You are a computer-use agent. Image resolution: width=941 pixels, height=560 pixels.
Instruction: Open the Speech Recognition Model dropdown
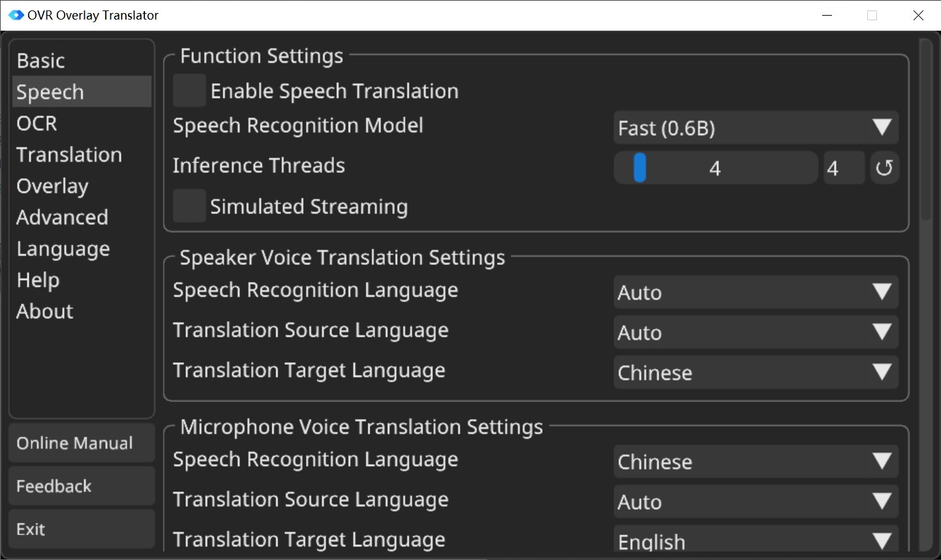pyautogui.click(x=756, y=128)
